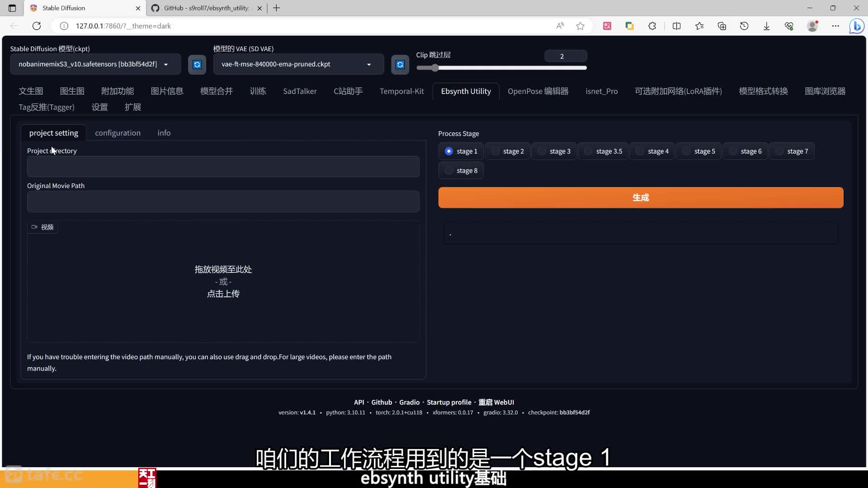Select stage 6 radio button
Image resolution: width=868 pixels, height=488 pixels.
tap(745, 151)
